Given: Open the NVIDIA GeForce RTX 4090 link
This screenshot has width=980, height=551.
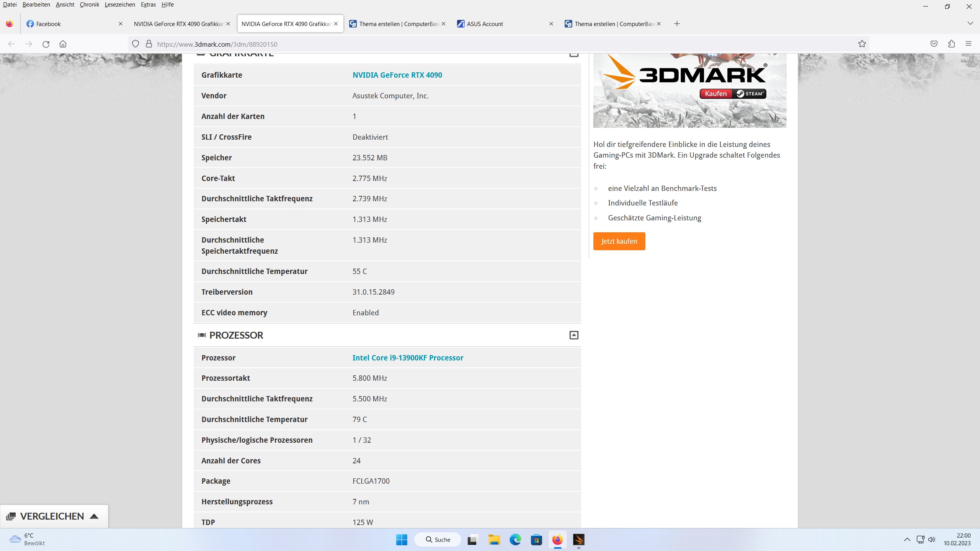Looking at the screenshot, I should tap(397, 75).
